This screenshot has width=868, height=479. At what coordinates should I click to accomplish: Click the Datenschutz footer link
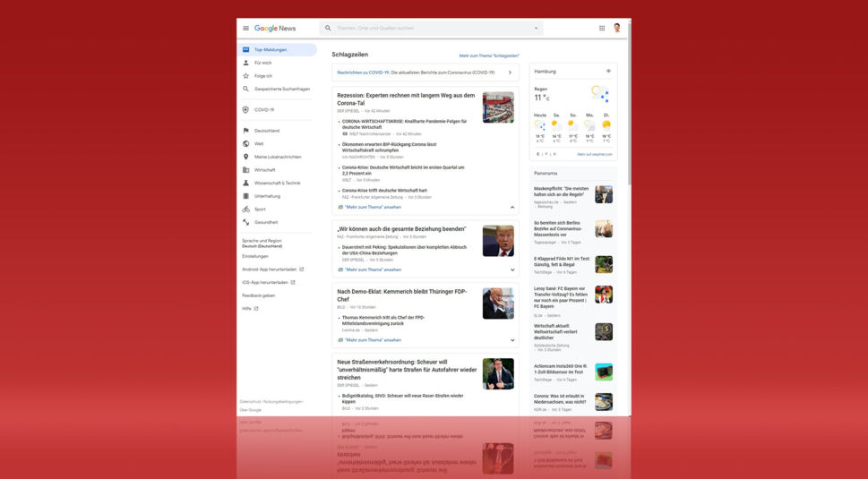(x=250, y=402)
